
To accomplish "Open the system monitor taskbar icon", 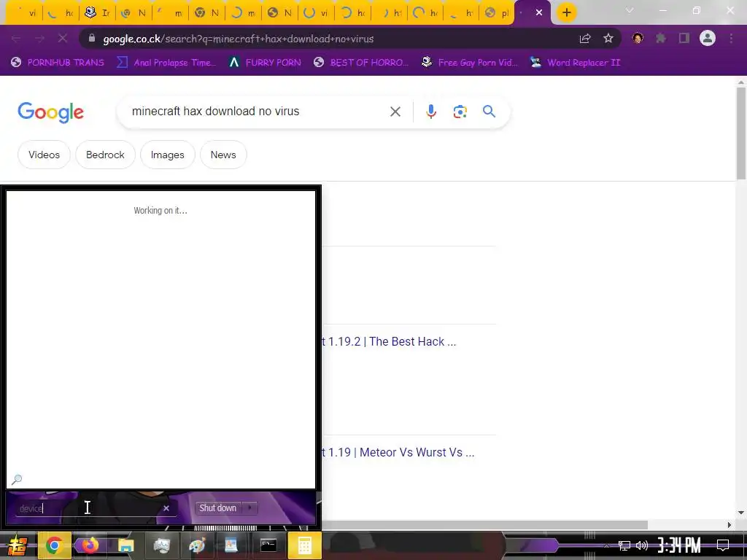I will pyautogui.click(x=161, y=545).
